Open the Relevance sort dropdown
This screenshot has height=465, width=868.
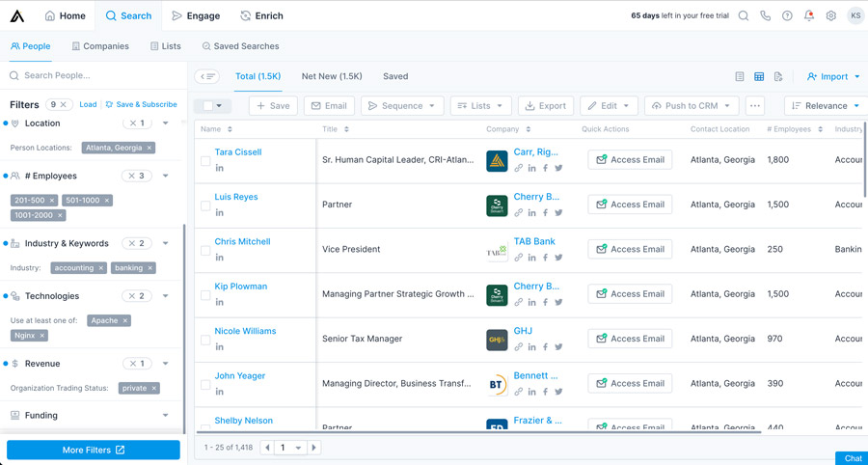coord(825,106)
